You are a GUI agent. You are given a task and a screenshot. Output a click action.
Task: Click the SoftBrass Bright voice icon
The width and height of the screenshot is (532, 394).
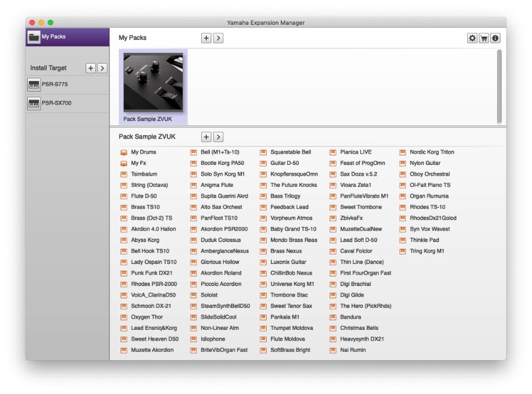[263, 350]
